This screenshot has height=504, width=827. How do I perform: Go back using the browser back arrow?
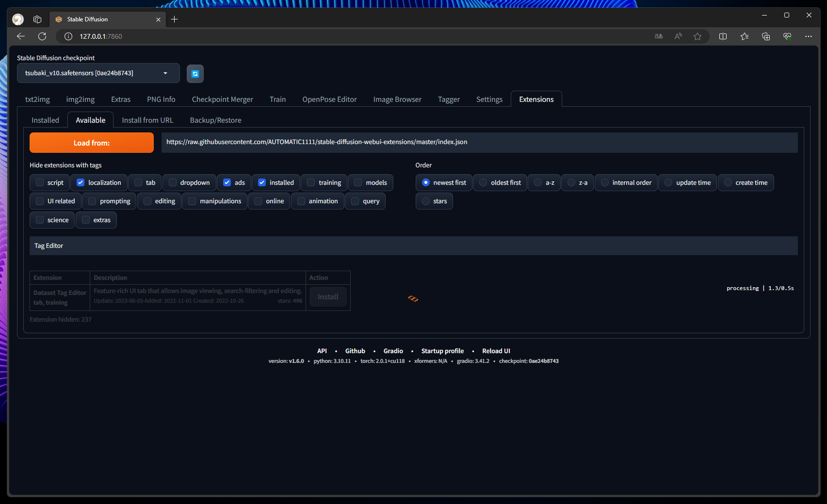20,36
